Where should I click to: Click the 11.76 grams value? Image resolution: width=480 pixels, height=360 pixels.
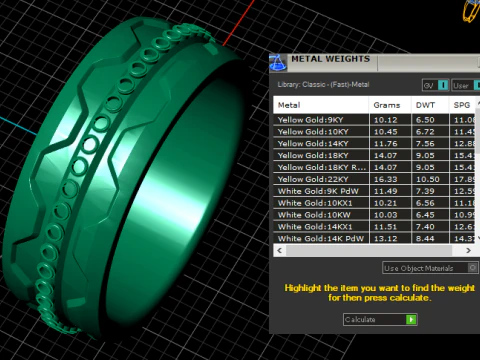tap(386, 144)
